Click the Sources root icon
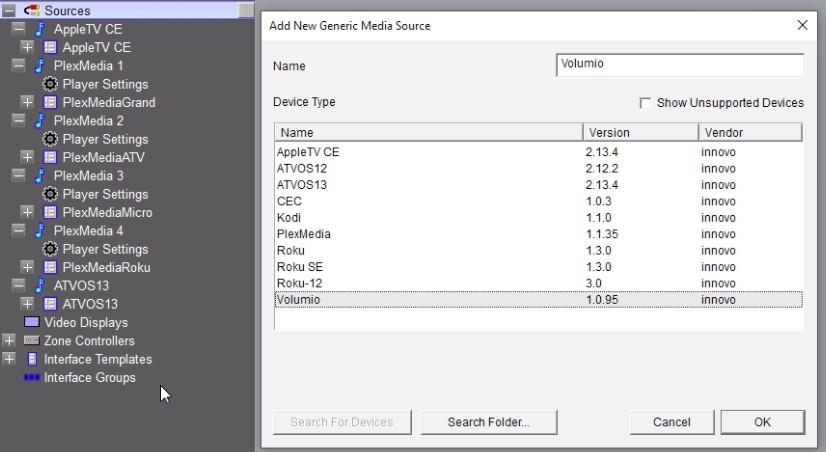Image resolution: width=826 pixels, height=452 pixels. 32,10
